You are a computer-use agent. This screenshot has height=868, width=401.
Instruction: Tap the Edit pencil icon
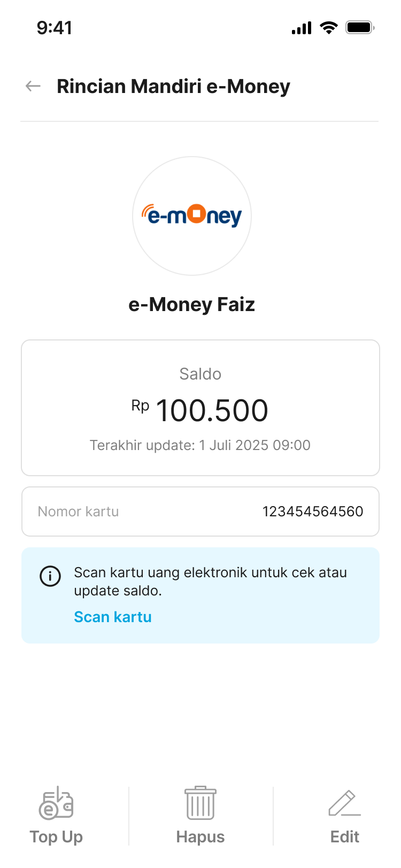coord(345,803)
